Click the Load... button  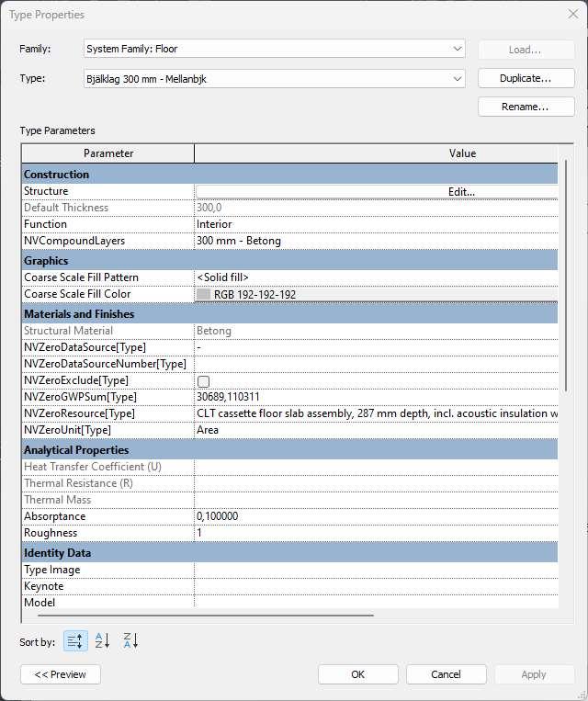click(x=526, y=50)
